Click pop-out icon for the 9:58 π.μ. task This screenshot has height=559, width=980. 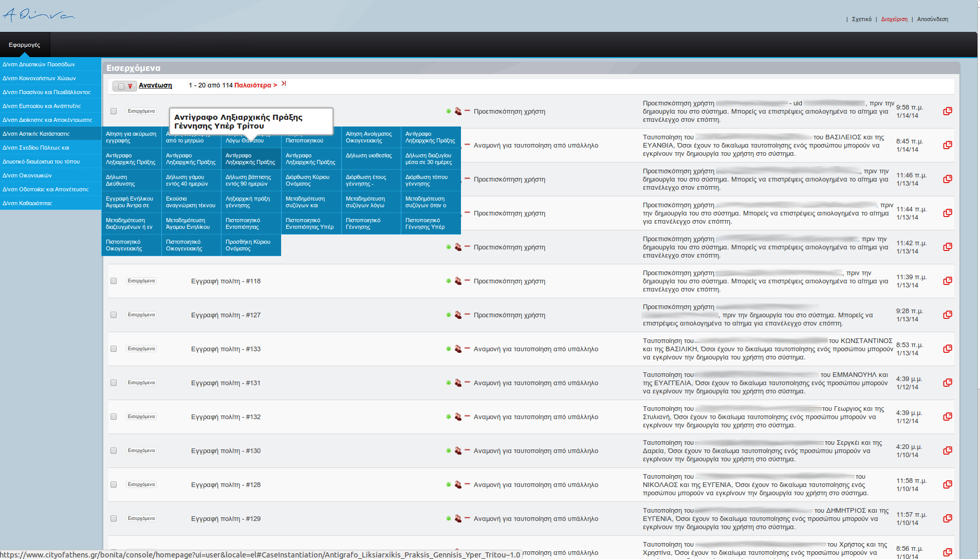[948, 111]
